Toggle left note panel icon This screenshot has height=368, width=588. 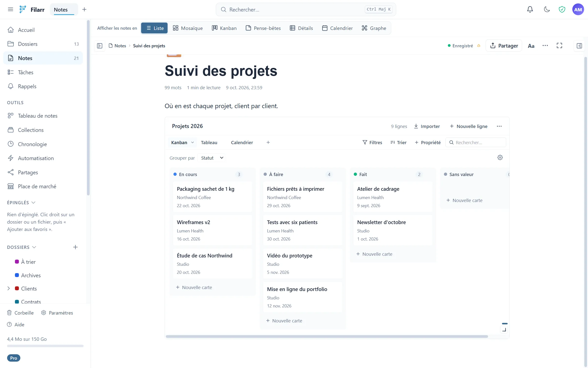tap(99, 46)
